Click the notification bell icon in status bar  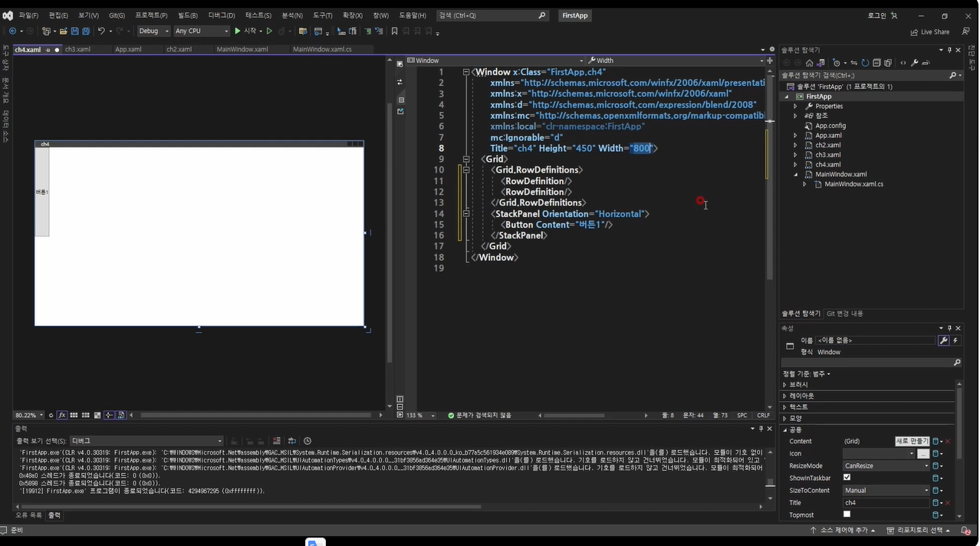point(965,531)
